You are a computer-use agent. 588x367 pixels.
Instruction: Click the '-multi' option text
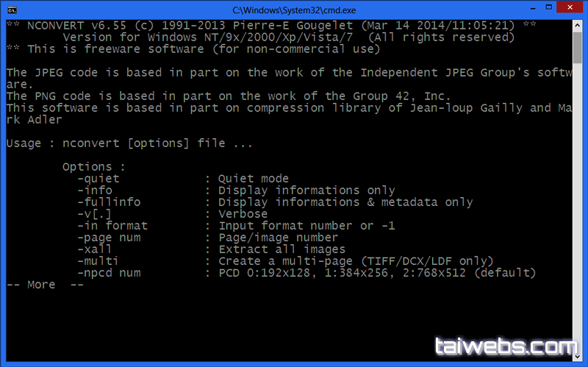tap(98, 261)
